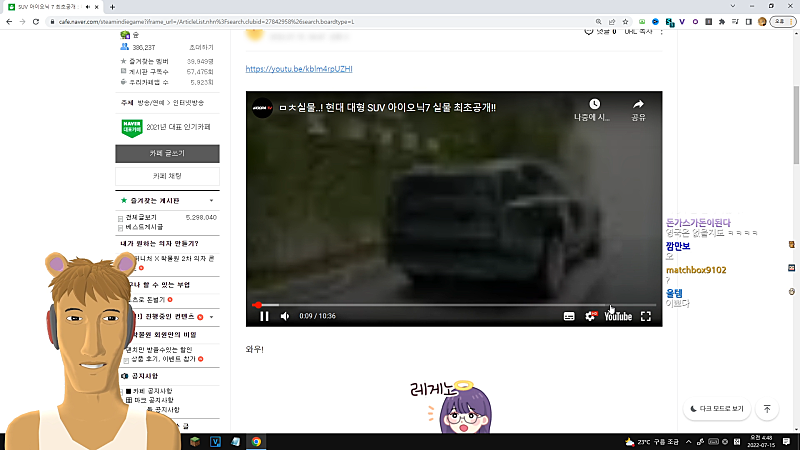
Task: Click the purple-haired 레게노 sticker image
Action: pos(453,406)
